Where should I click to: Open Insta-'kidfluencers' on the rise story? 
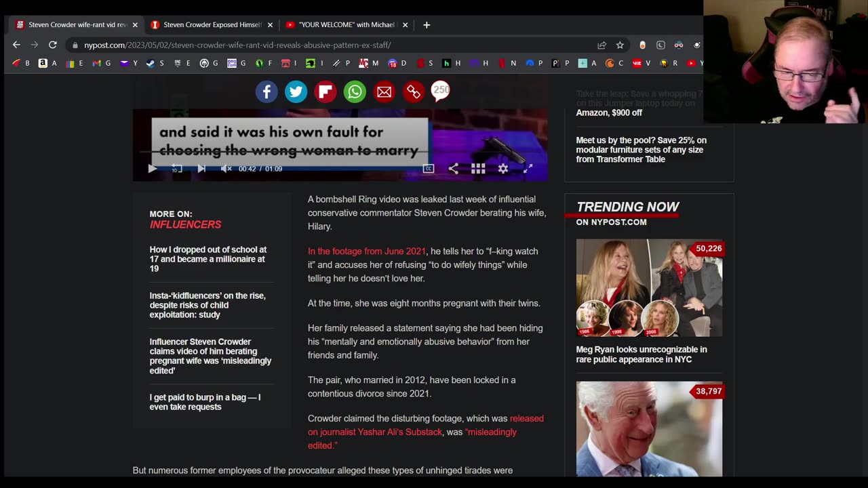coord(208,305)
